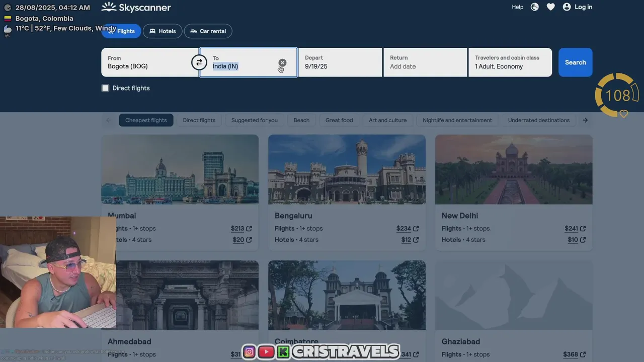Select the Underrated destinations chip
Screen dimensions: 644x362
539,120
